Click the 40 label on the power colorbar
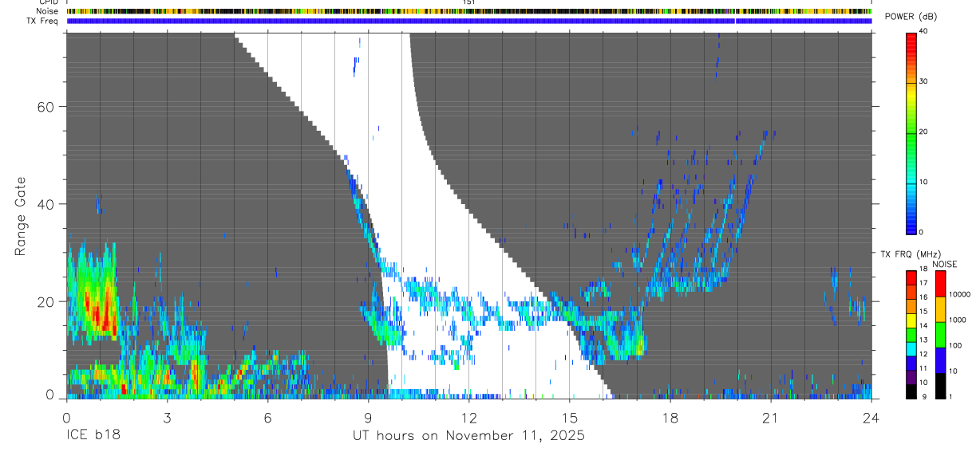Viewport: 980px width, 452px height. point(924,31)
